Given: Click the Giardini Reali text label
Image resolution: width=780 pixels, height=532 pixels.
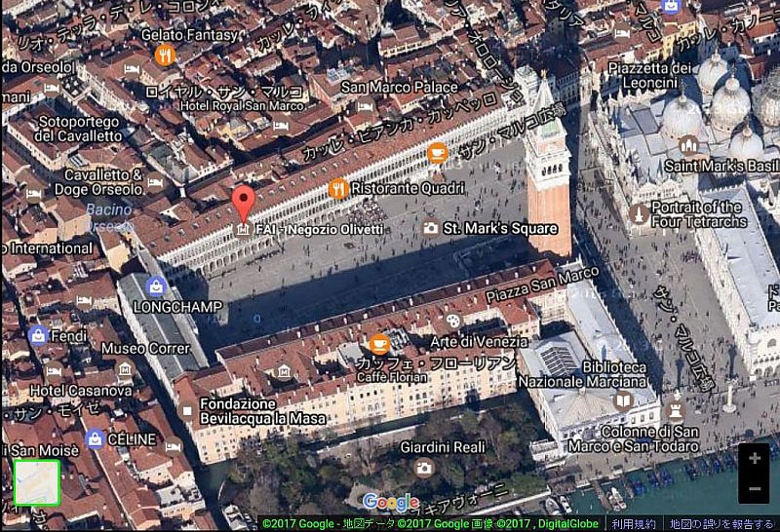Looking at the screenshot, I should pyautogui.click(x=443, y=447).
